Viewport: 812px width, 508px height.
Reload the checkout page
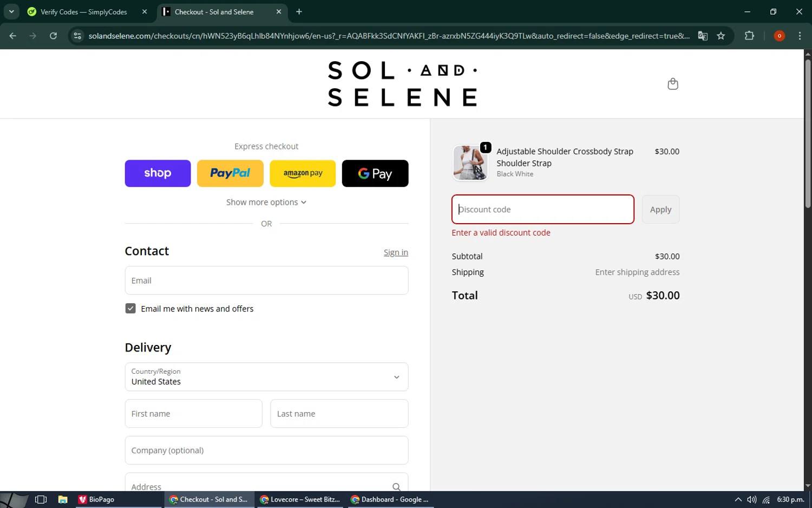pos(53,36)
